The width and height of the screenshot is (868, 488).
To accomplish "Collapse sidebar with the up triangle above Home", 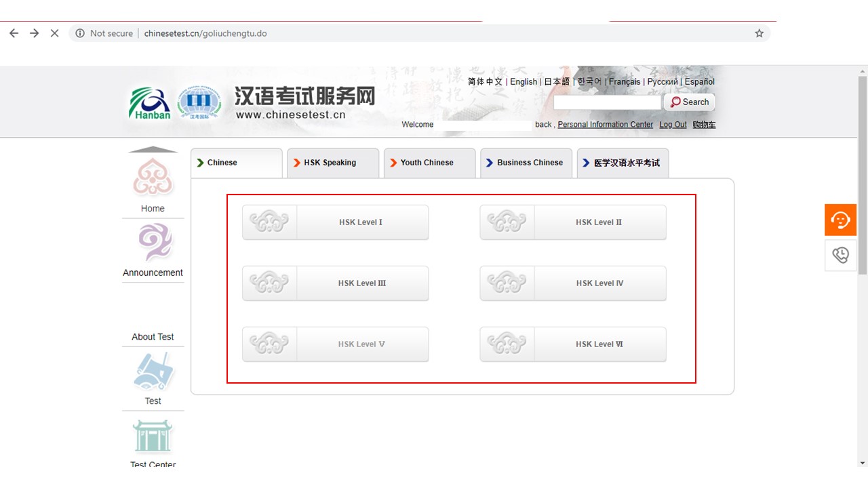I will tap(153, 150).
